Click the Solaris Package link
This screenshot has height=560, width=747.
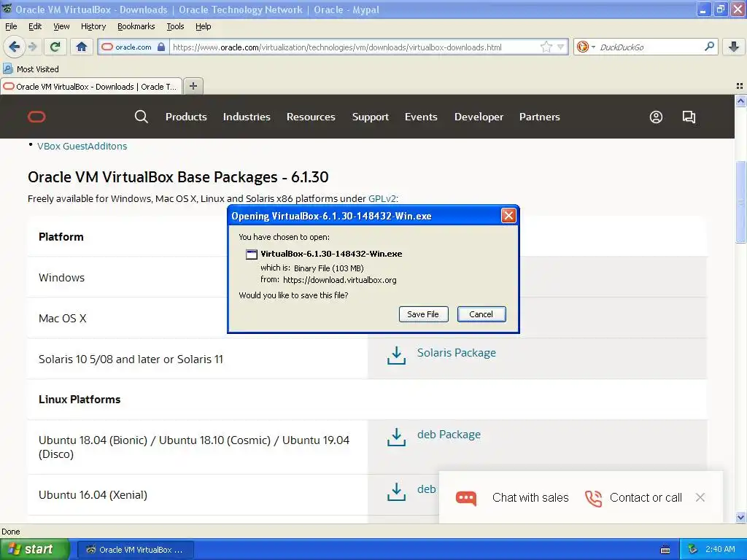[x=457, y=353]
